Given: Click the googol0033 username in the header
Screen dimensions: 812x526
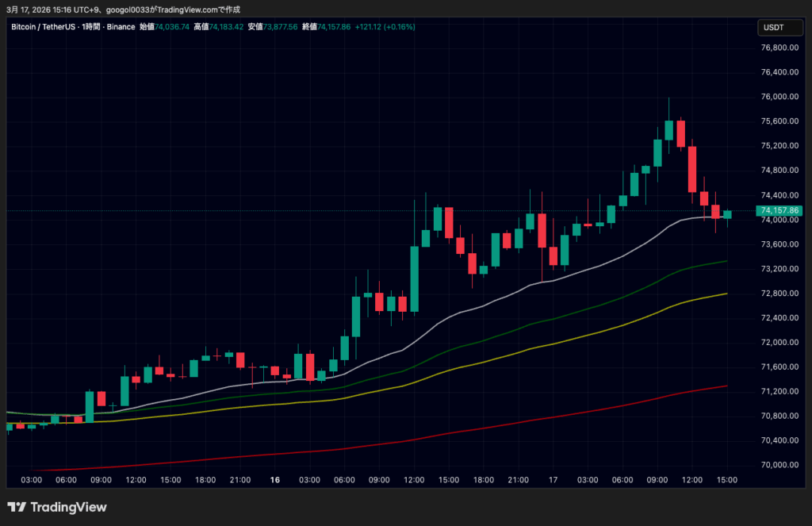Looking at the screenshot, I should (130, 9).
